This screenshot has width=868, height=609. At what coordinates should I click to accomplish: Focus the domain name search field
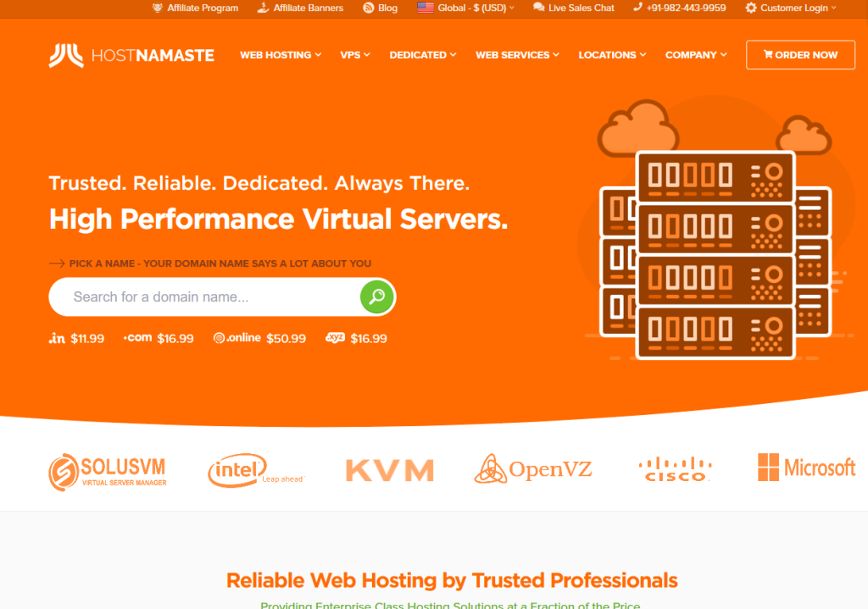tap(203, 297)
